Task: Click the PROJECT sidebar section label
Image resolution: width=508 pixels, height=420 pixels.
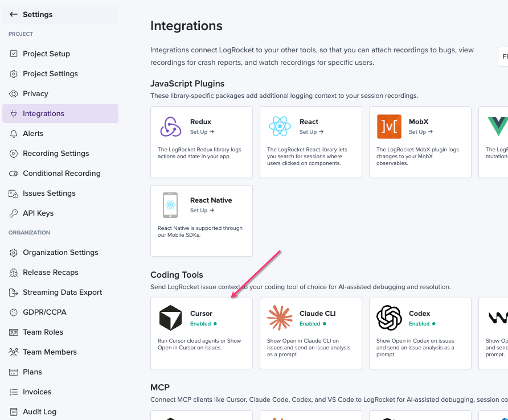Action: pos(21,34)
